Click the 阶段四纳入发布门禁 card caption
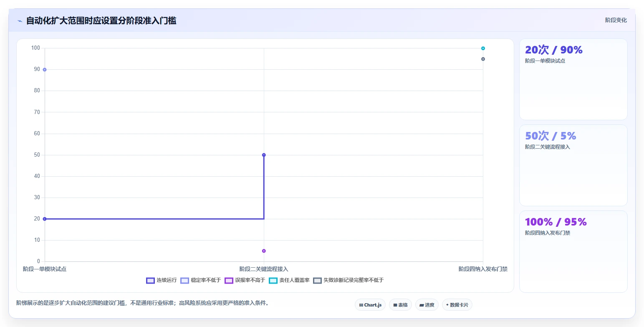 coord(548,233)
